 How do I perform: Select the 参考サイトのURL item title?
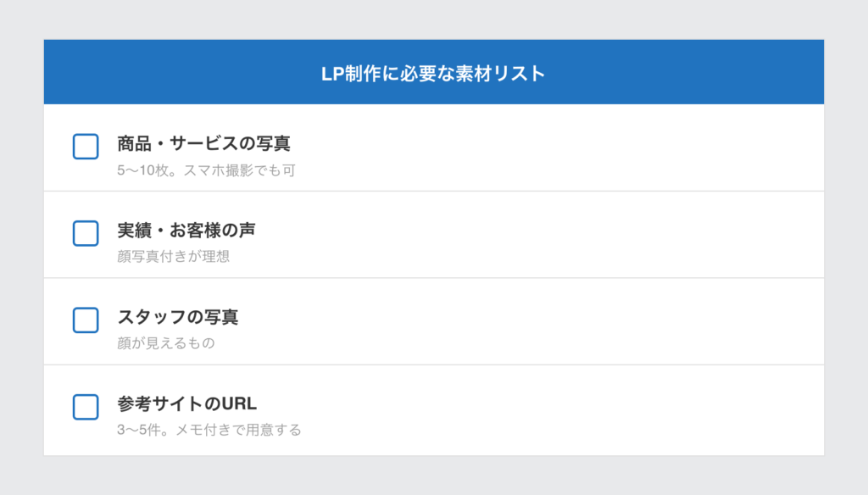(x=186, y=403)
